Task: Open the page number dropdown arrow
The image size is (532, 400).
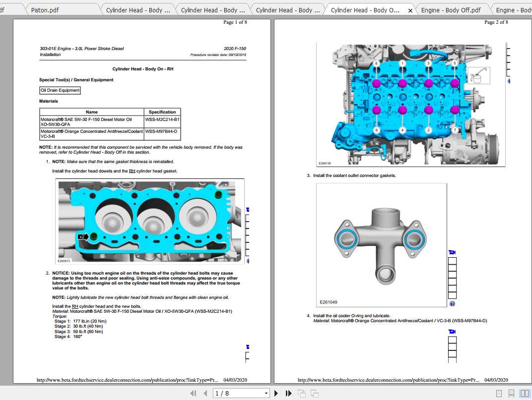Action: tap(266, 394)
